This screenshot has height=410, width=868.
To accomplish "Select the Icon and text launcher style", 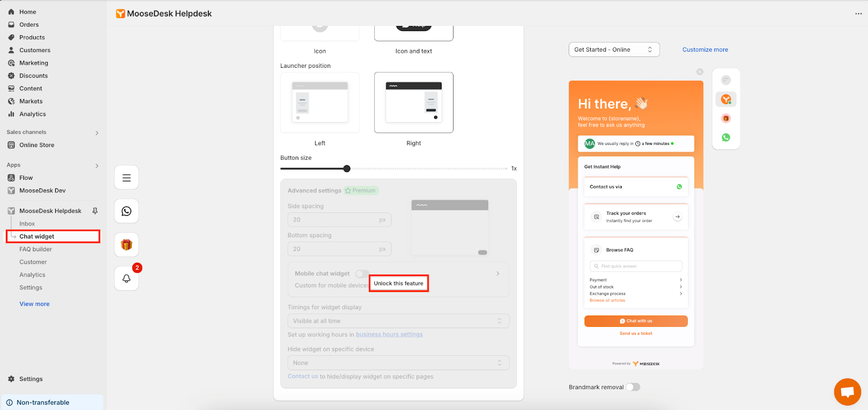I will click(413, 33).
